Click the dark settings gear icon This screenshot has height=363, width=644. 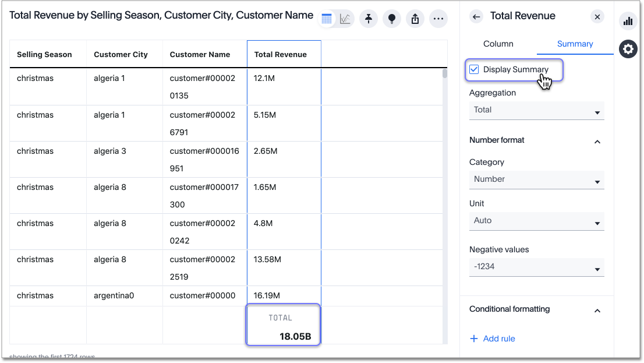point(628,49)
